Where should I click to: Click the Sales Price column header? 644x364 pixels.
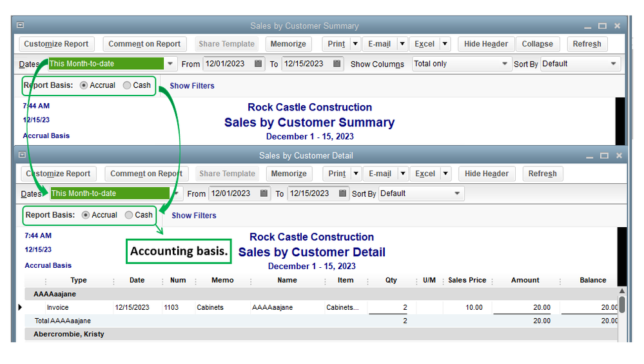(x=467, y=280)
